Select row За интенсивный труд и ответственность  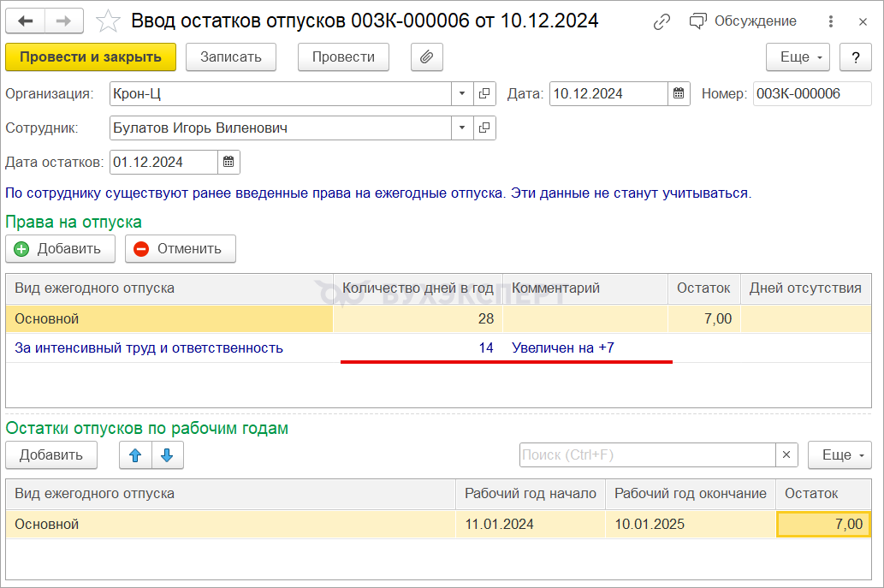coord(149,348)
